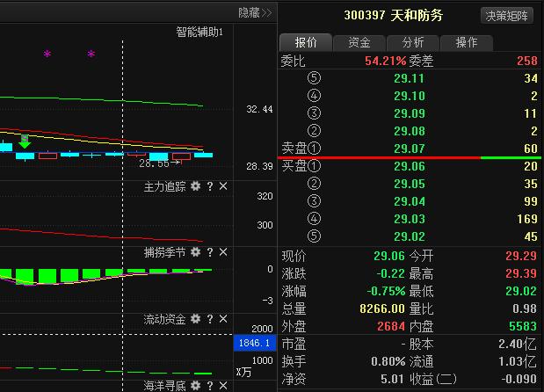Click the 流动资金 indicator name
This screenshot has height=392, width=544.
(165, 319)
